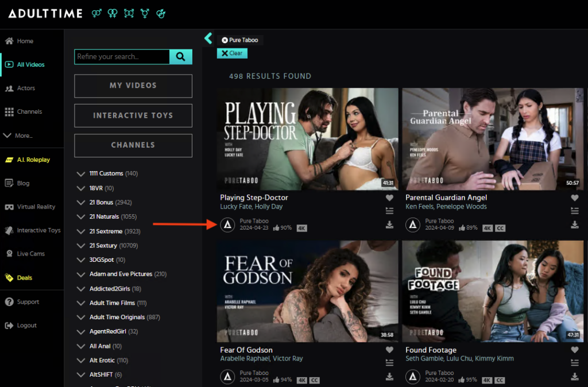Add Parental Guardian Angel video to playlist

pos(574,211)
